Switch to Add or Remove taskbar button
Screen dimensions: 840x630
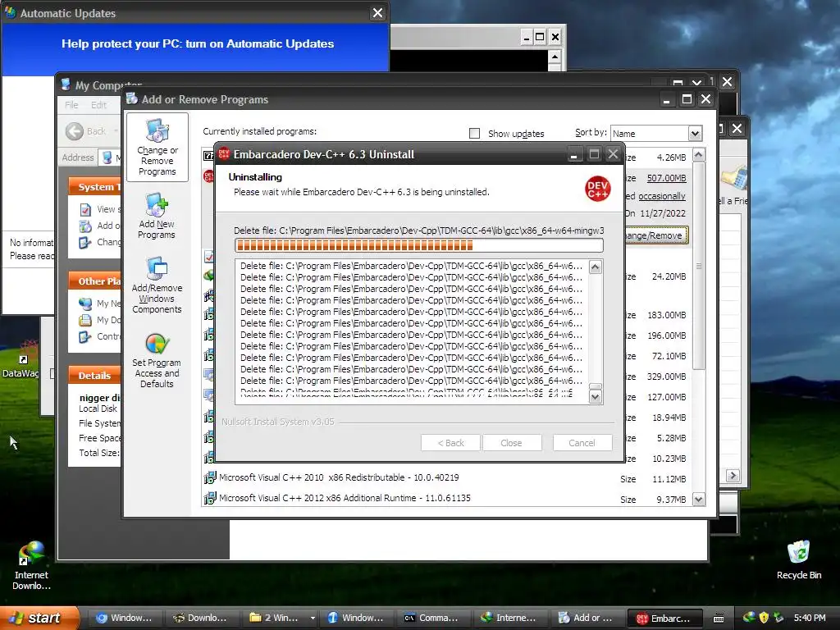[586, 619]
